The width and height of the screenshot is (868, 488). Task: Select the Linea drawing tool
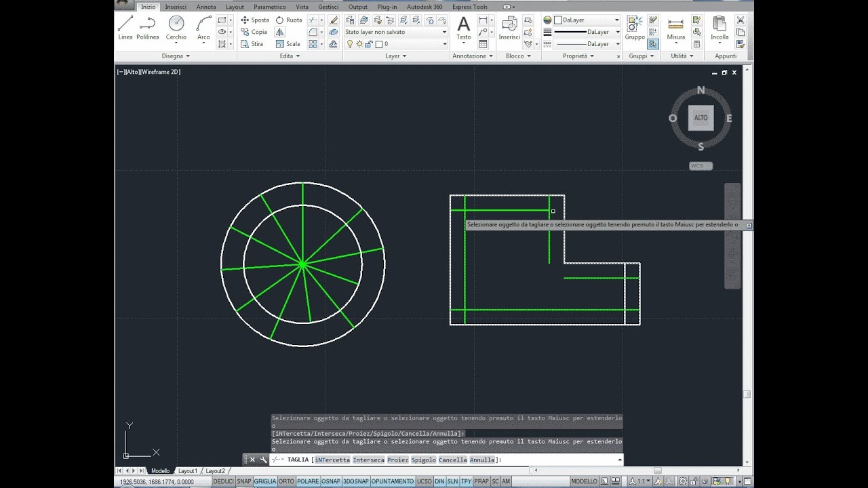[125, 28]
